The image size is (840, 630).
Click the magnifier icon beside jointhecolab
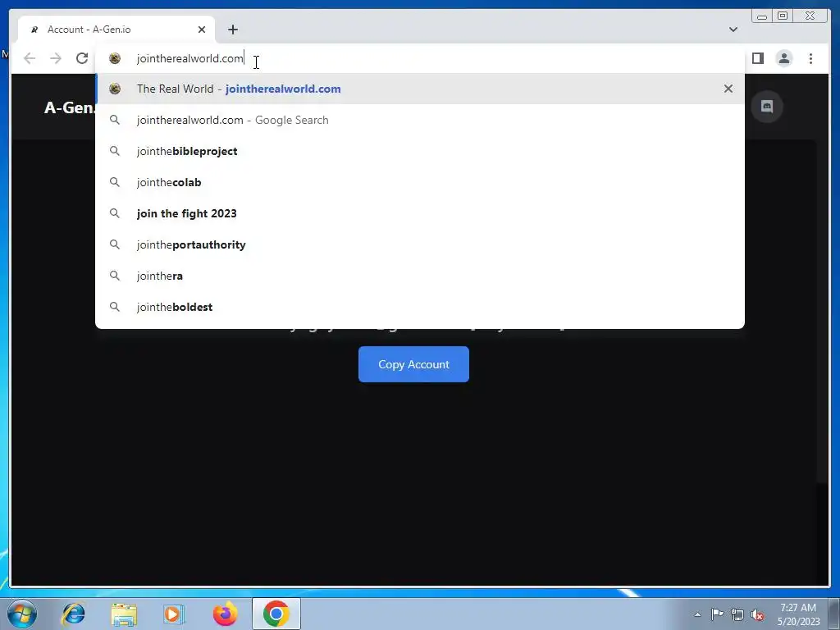115,182
